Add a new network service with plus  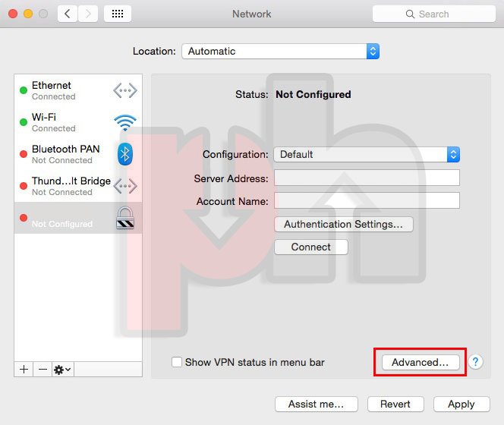24,370
